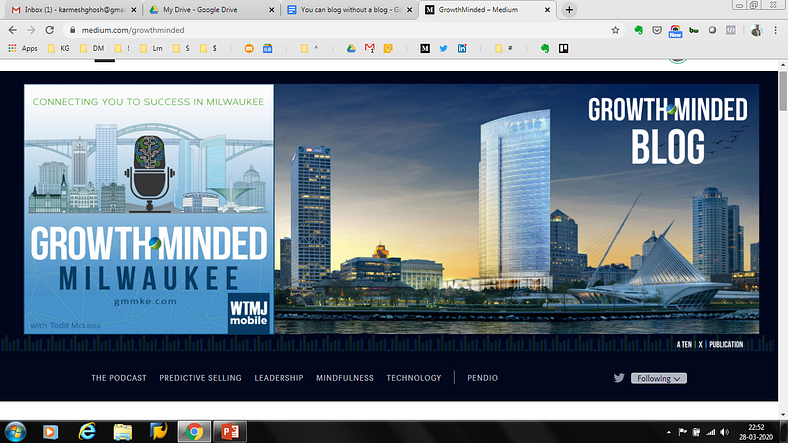Open the Chrome three-dot menu
The width and height of the screenshot is (788, 443).
click(775, 30)
